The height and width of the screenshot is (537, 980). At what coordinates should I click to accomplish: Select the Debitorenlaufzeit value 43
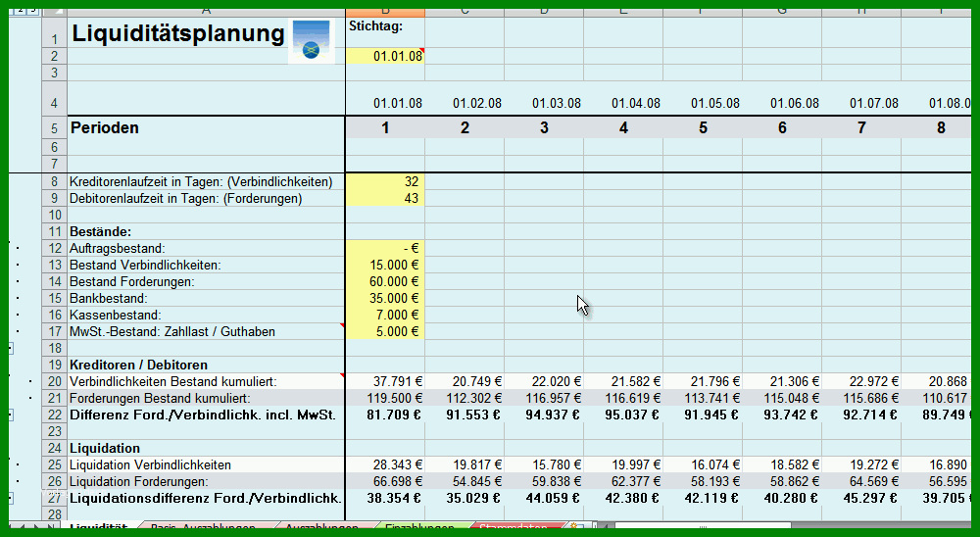pyautogui.click(x=385, y=199)
